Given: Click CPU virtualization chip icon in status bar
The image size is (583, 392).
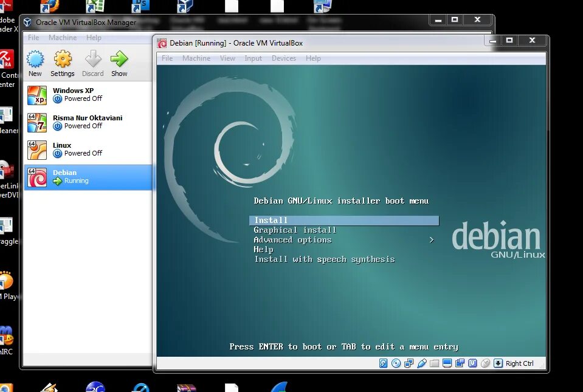Looking at the screenshot, I should click(x=472, y=363).
